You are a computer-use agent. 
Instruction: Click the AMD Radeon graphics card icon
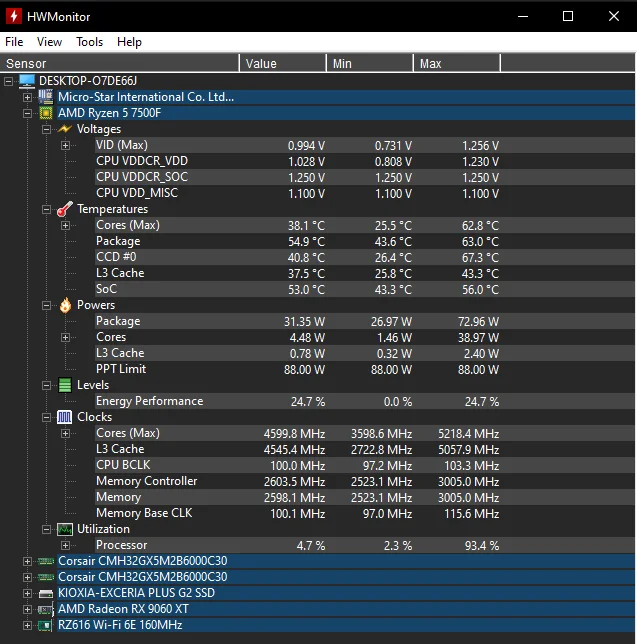click(46, 610)
